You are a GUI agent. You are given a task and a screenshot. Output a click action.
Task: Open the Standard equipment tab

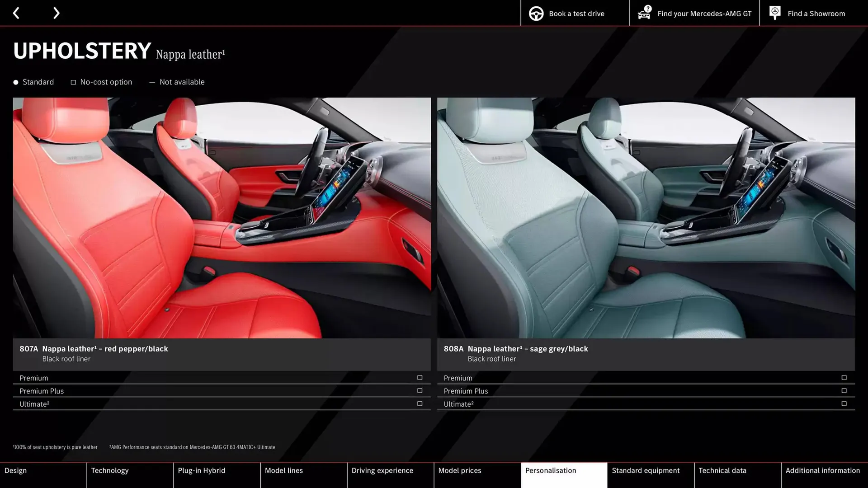click(x=651, y=475)
